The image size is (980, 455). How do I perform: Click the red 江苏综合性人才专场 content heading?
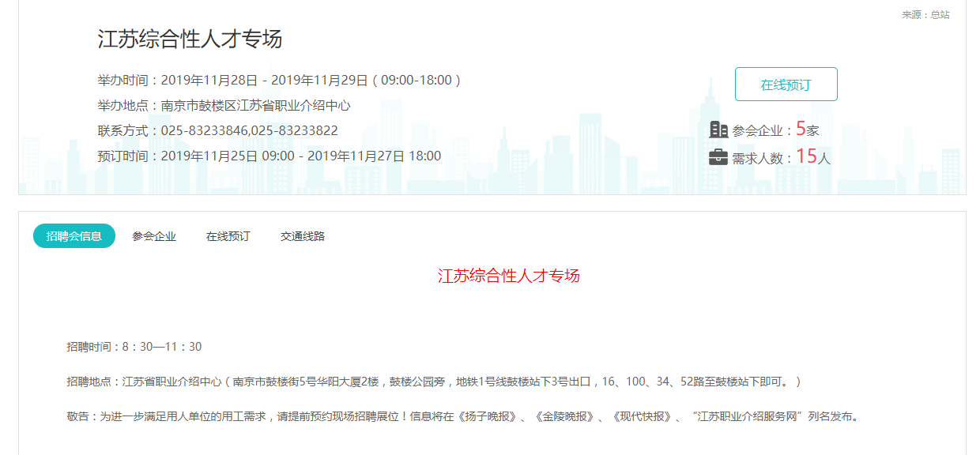point(508,276)
